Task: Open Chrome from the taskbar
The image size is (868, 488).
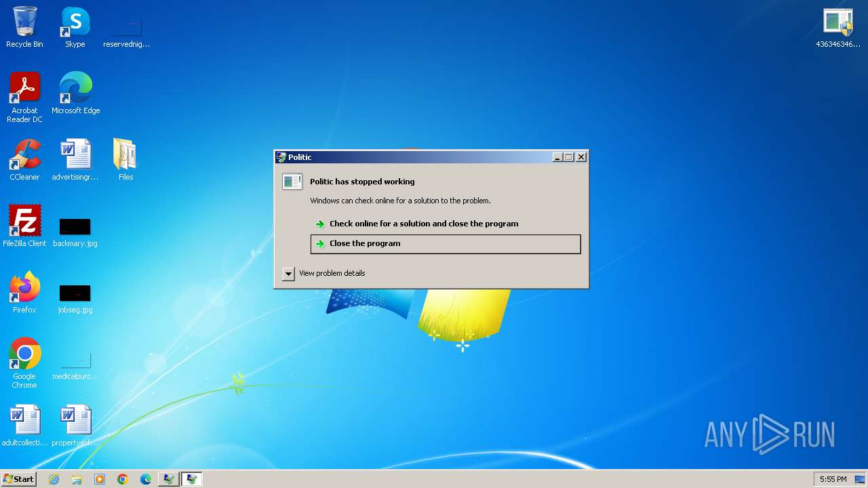Action: click(123, 479)
